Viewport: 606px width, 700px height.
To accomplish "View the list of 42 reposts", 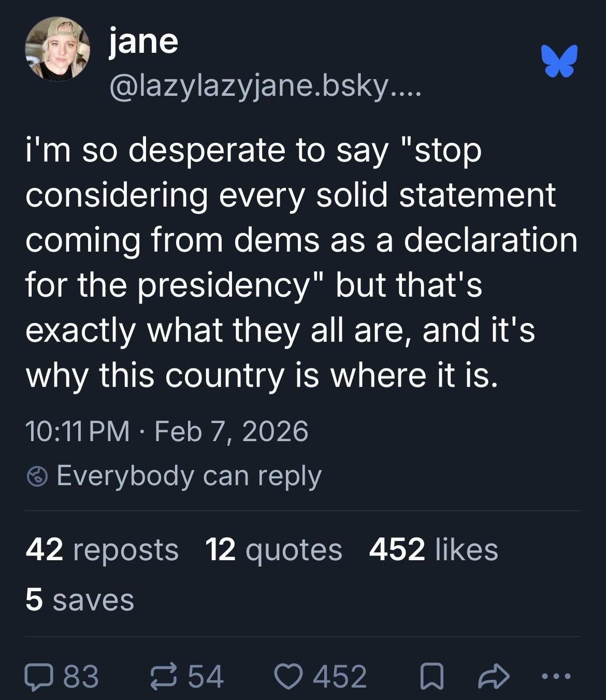I will point(102,549).
